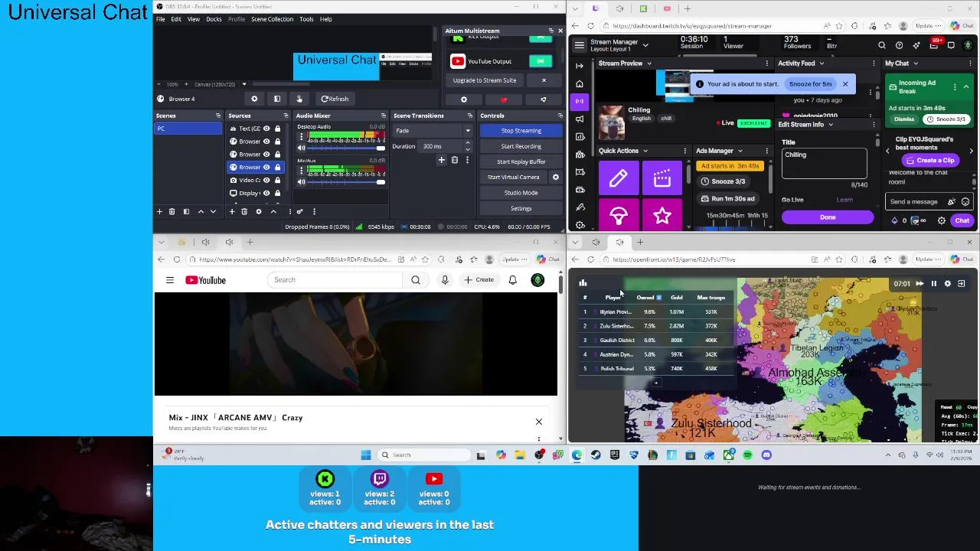980x551 pixels.
Task: Toggle visibility of Text (GDI) source
Action: 266,129
